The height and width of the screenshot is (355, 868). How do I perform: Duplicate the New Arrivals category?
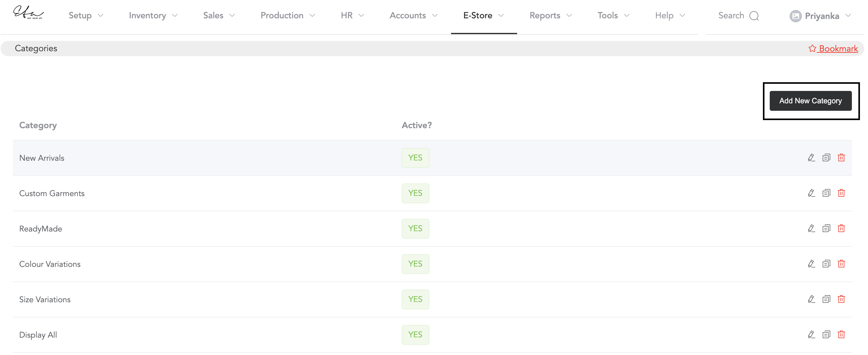click(826, 158)
